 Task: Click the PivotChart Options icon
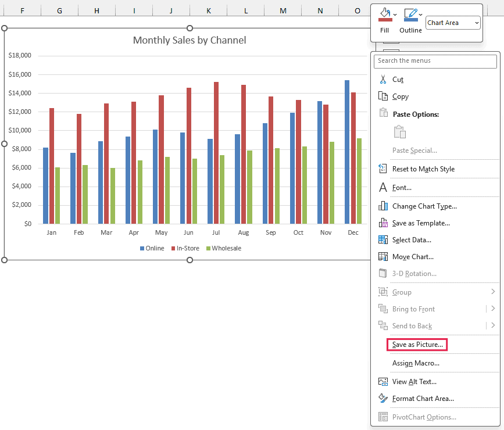point(383,417)
